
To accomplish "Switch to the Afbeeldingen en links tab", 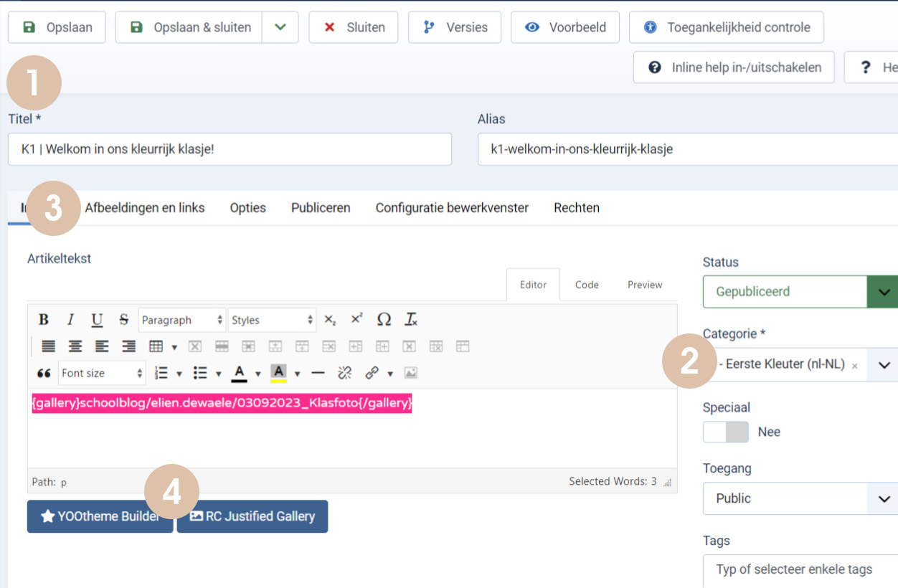I will point(144,208).
